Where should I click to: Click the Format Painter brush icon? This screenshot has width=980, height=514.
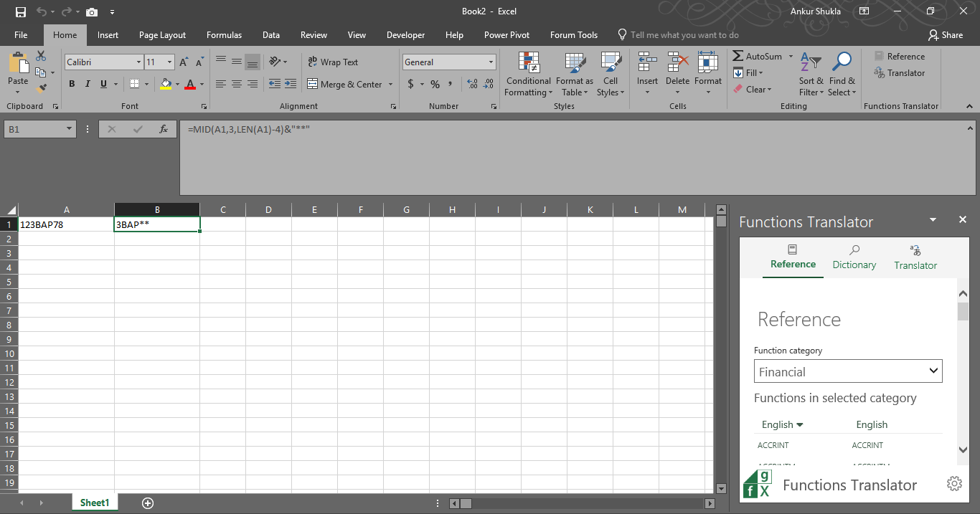tap(41, 88)
